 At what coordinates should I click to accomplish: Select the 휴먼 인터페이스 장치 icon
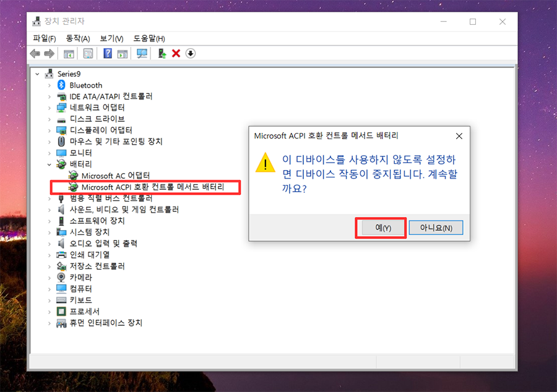click(61, 323)
